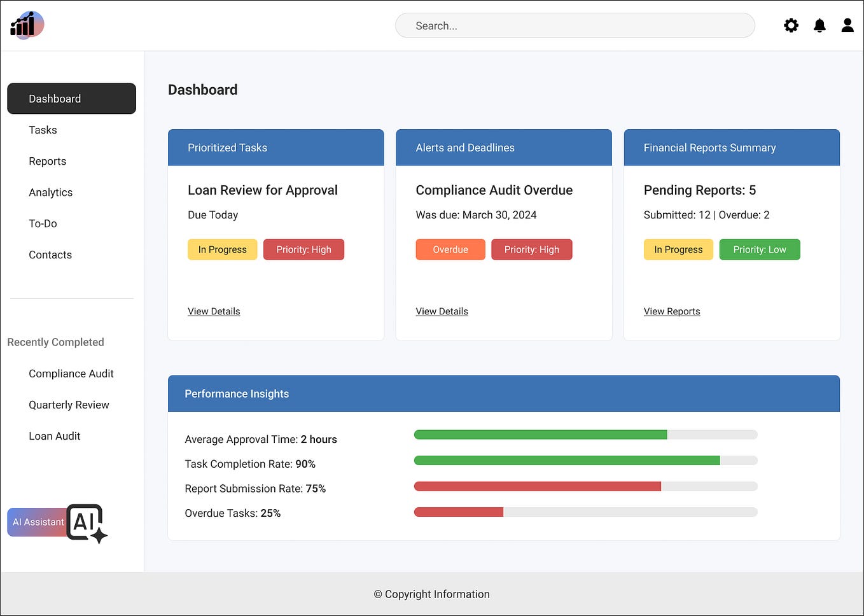Select 'Quarterly Review' under Recently Completed

point(69,405)
